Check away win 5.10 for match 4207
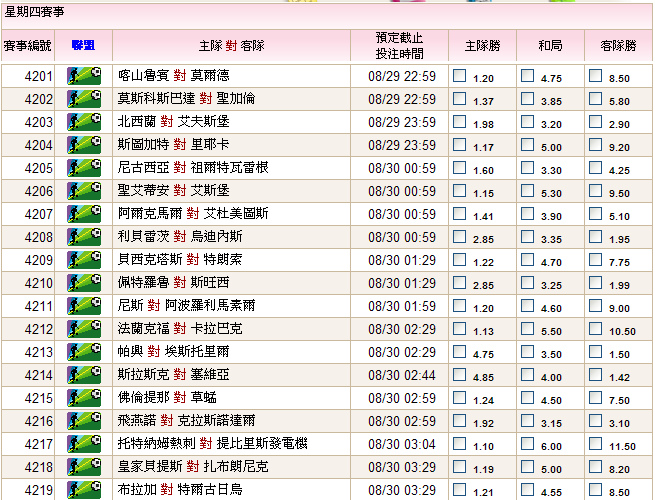Screen dimensions: 655x500 coord(595,213)
